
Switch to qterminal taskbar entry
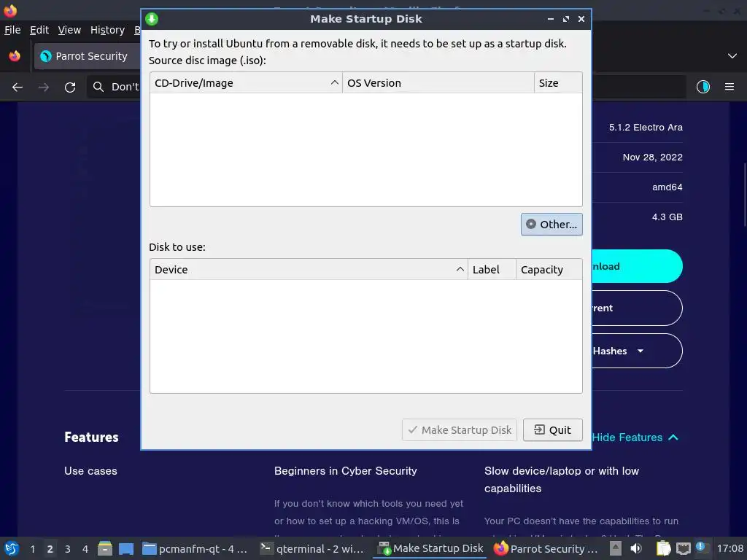coord(314,549)
